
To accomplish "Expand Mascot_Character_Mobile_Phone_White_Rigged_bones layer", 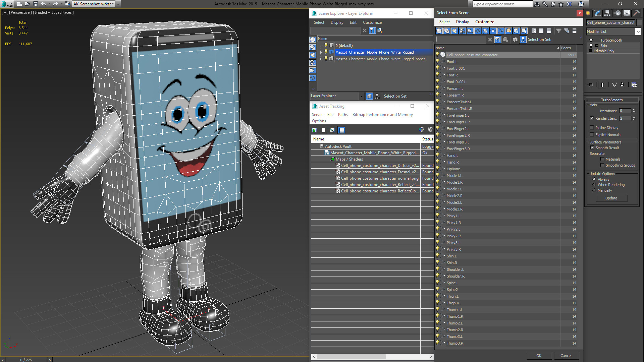I will [x=321, y=59].
